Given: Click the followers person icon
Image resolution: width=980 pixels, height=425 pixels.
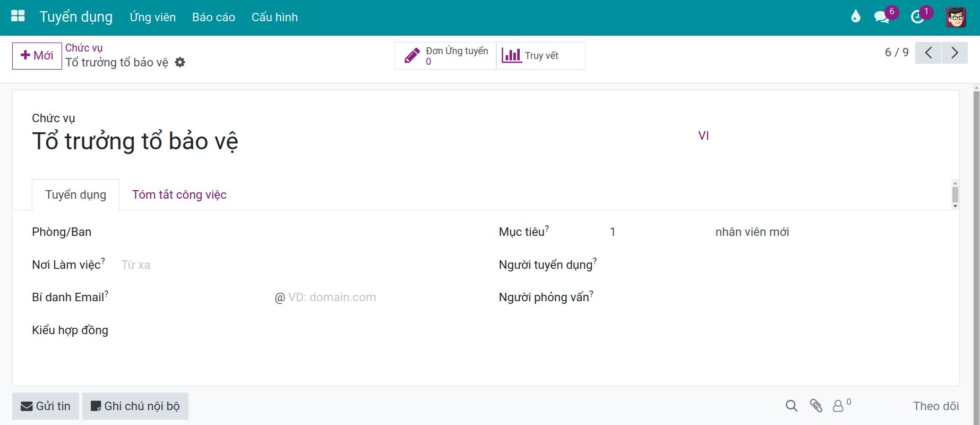Looking at the screenshot, I should pos(838,406).
